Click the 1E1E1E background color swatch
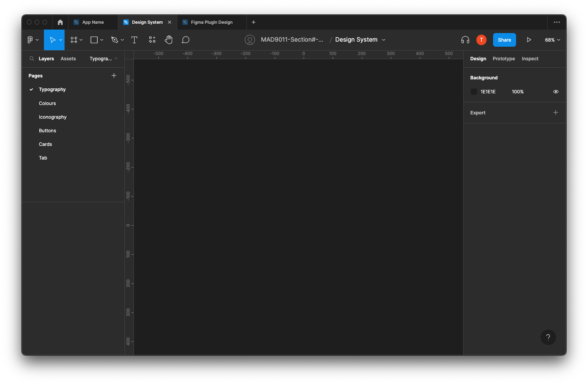This screenshot has width=588, height=384. [x=474, y=92]
